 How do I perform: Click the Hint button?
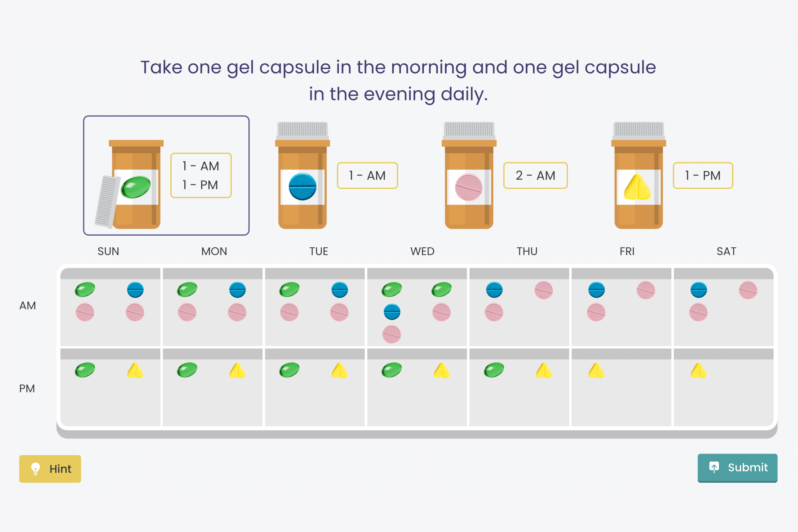pos(50,468)
